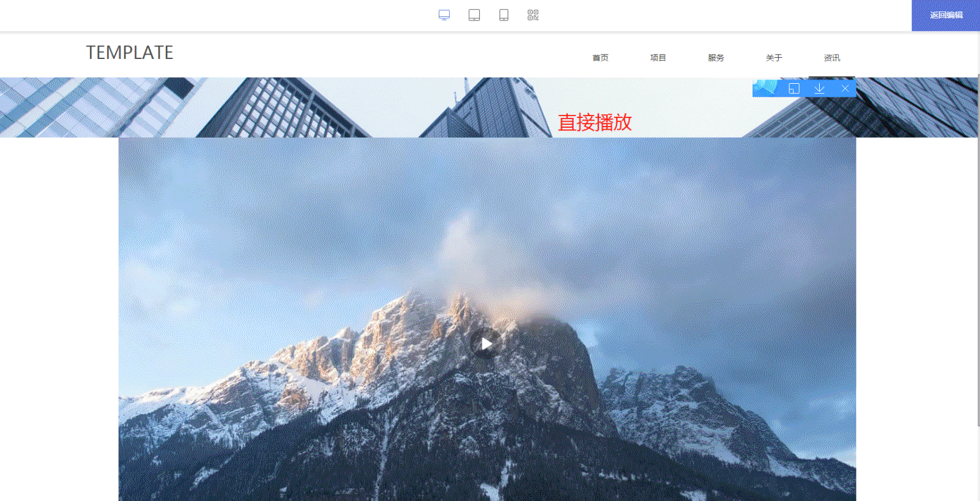Play the mountain video
This screenshot has height=501, width=980.
[486, 343]
